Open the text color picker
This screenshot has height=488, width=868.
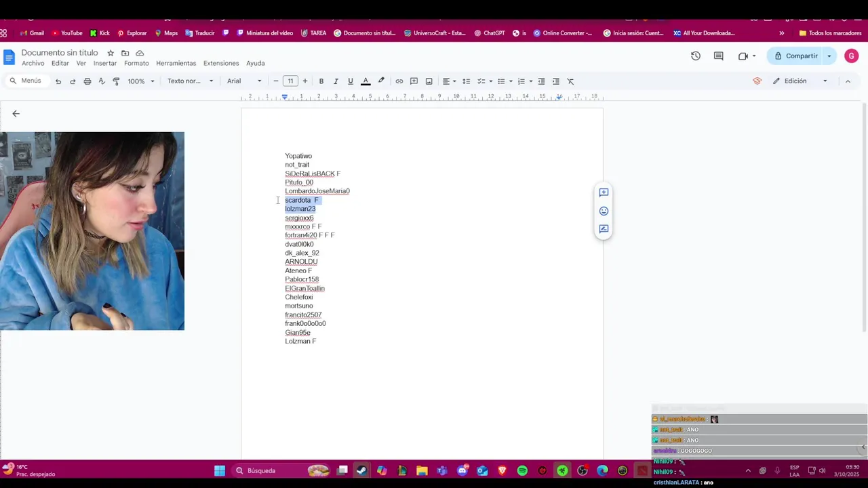click(x=366, y=81)
